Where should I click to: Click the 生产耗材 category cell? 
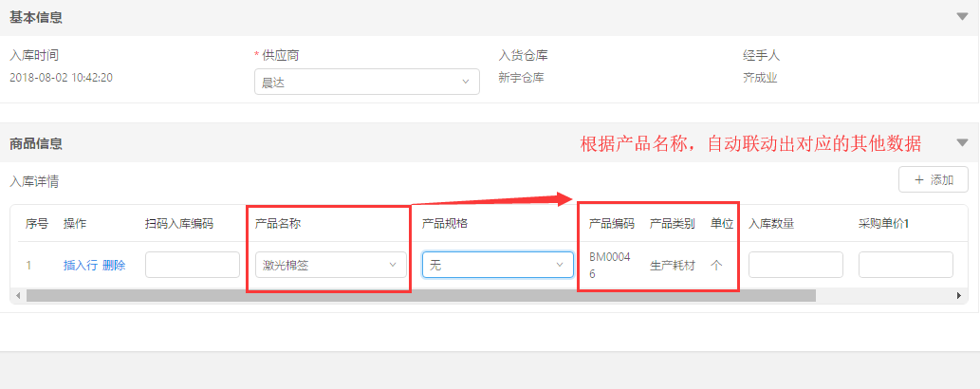[673, 265]
